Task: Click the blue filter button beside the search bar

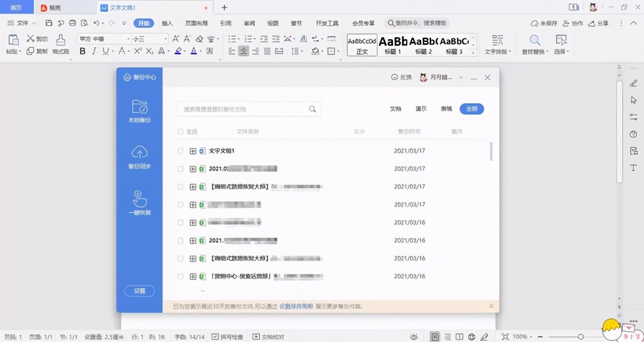Action: [x=471, y=109]
